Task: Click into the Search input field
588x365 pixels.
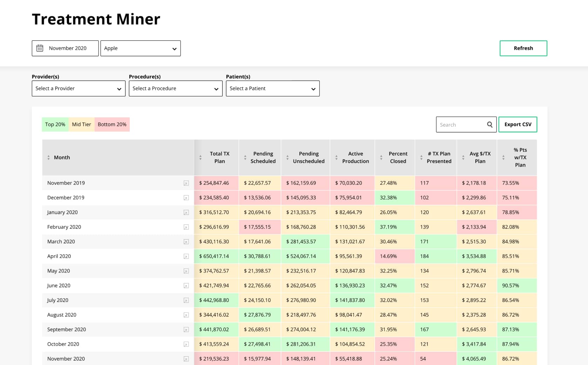Action: tap(461, 124)
